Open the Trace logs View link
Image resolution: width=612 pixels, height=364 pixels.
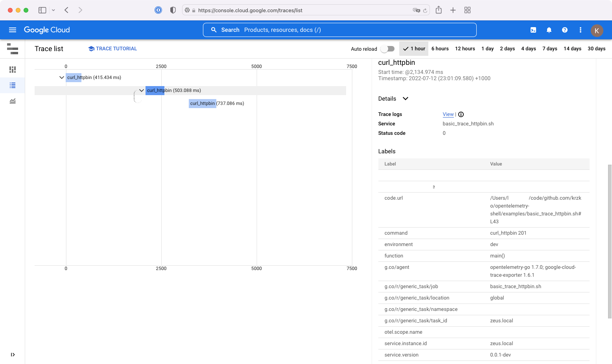click(x=448, y=114)
